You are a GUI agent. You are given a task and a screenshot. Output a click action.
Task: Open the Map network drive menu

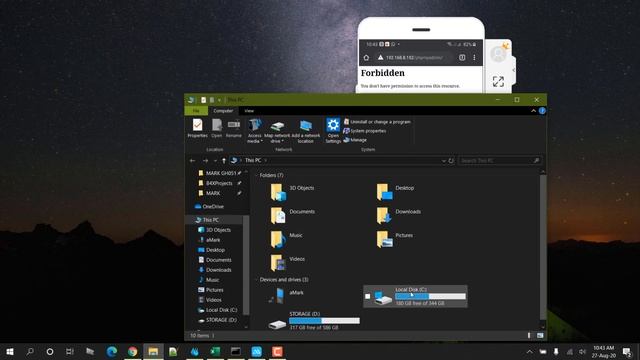(277, 131)
